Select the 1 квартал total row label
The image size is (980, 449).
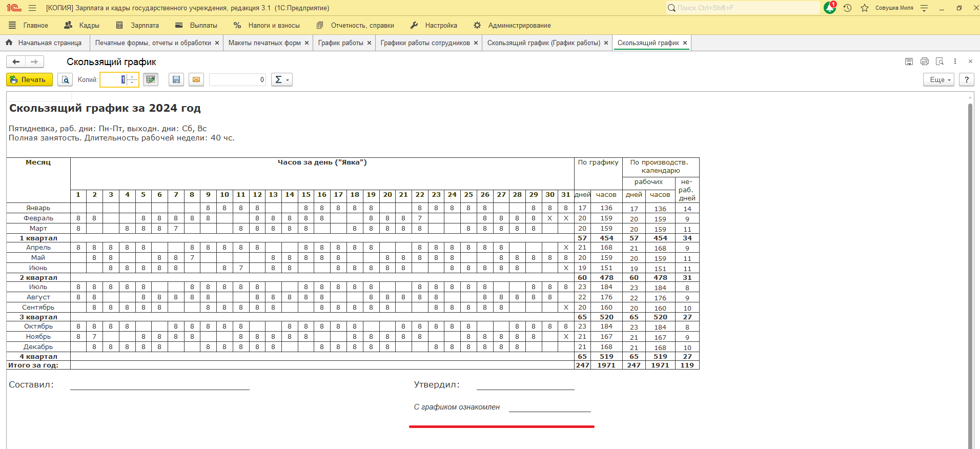38,238
